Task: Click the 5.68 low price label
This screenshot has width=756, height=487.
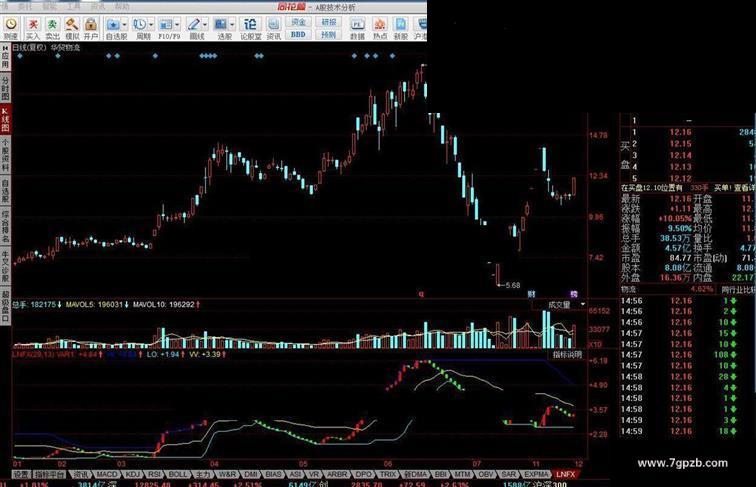Action: click(513, 285)
